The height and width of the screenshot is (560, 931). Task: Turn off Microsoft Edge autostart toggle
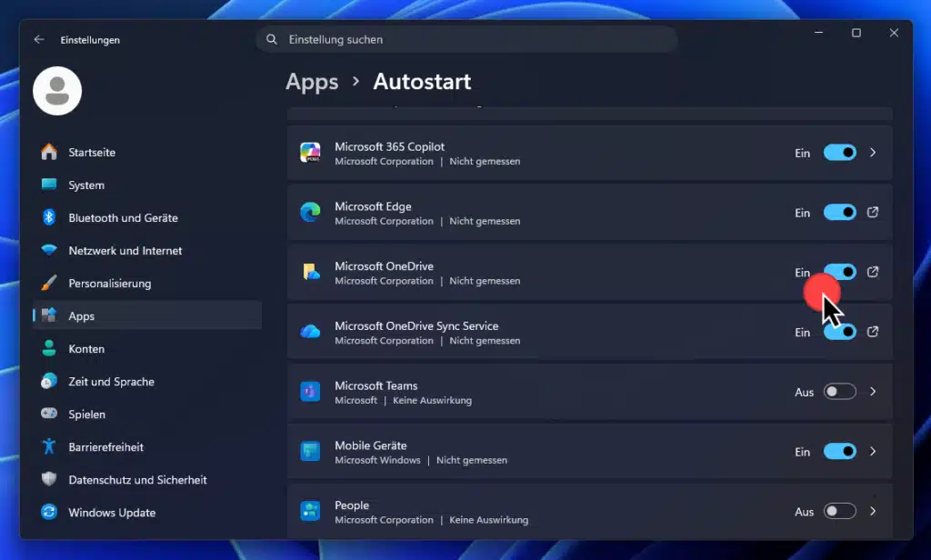click(x=839, y=212)
